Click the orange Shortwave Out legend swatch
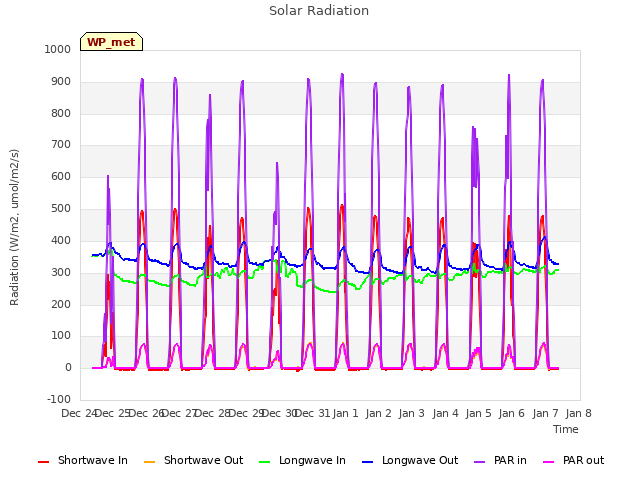Screen dimensions: 640x480 coord(149,462)
